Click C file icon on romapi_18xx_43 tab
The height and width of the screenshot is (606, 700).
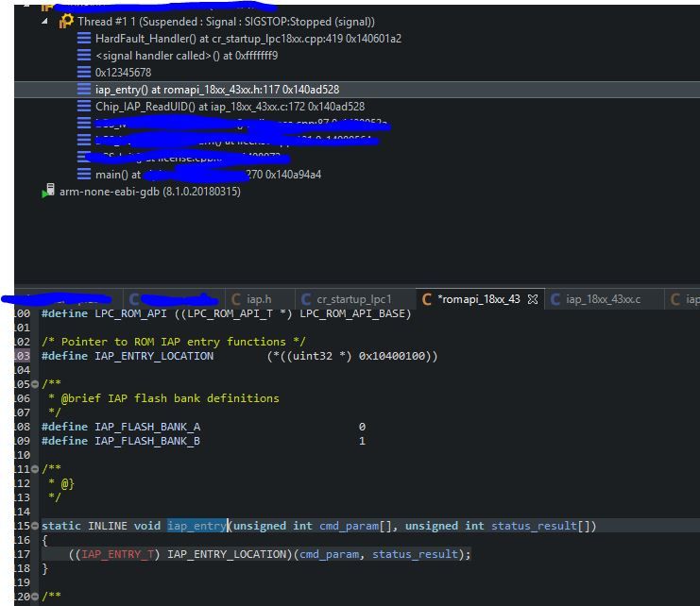click(x=427, y=299)
